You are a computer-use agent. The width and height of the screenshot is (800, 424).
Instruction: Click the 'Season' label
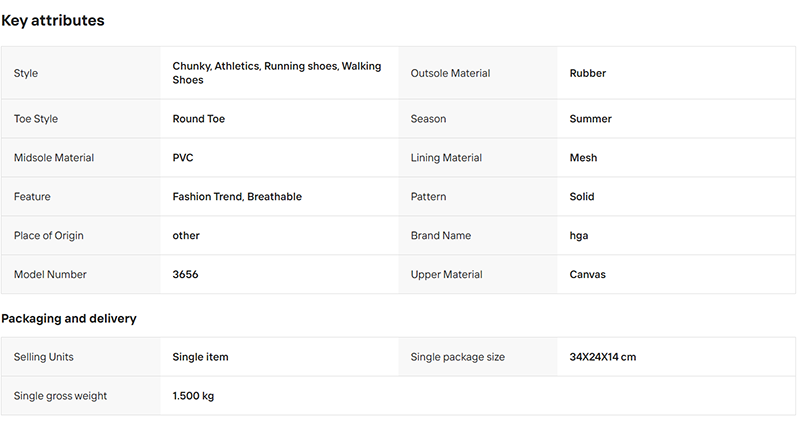pos(428,119)
